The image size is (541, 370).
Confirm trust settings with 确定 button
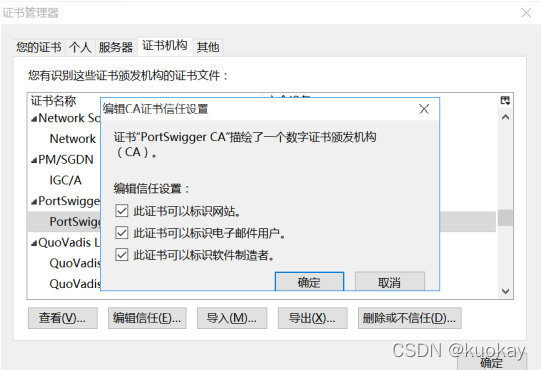pos(309,282)
